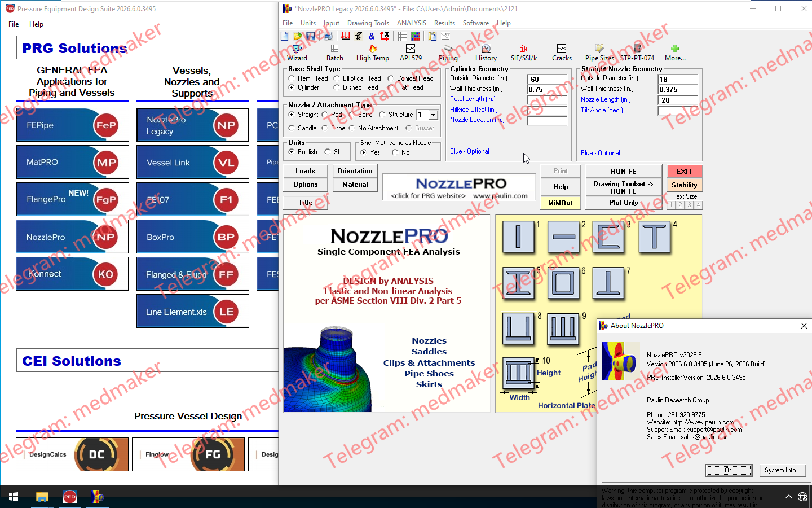Click the Save floppy disk icon
The height and width of the screenshot is (508, 812).
pos(311,36)
